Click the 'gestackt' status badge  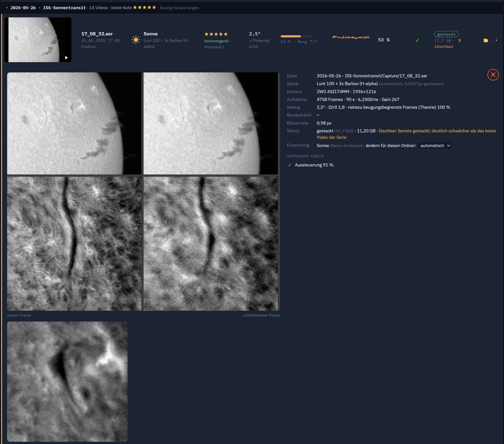[446, 34]
